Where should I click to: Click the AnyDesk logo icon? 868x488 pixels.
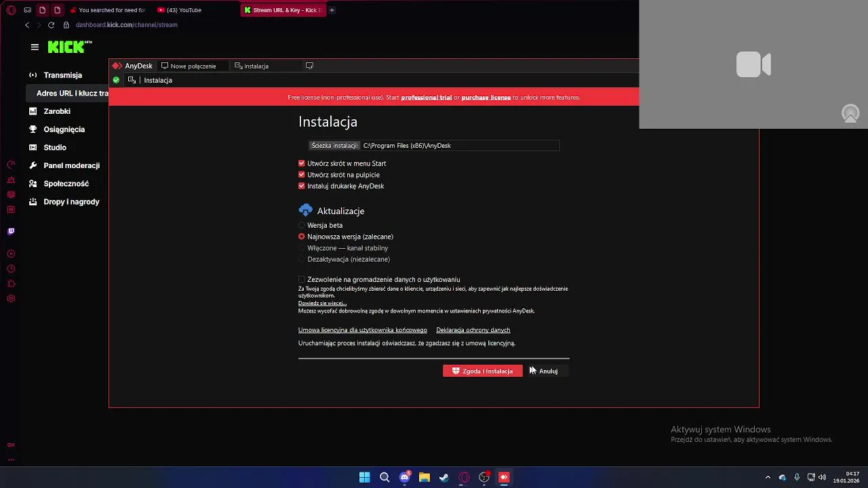pos(117,66)
